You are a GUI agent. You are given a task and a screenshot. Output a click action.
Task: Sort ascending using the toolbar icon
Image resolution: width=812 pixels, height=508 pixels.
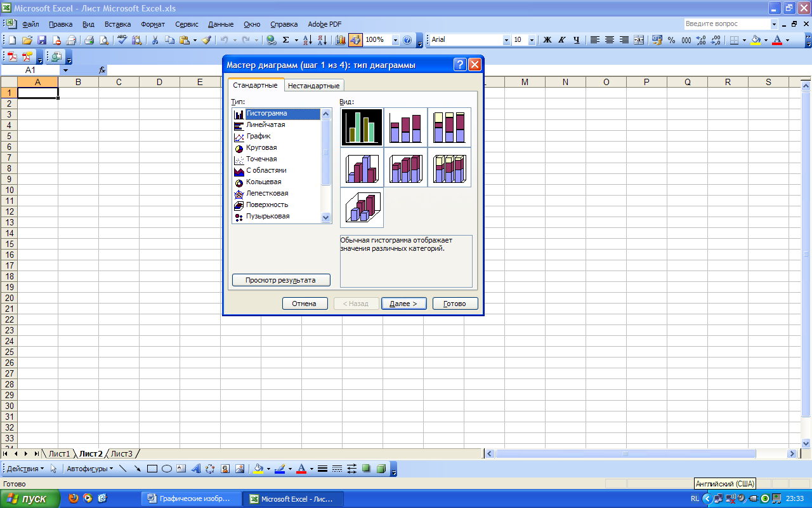(307, 40)
